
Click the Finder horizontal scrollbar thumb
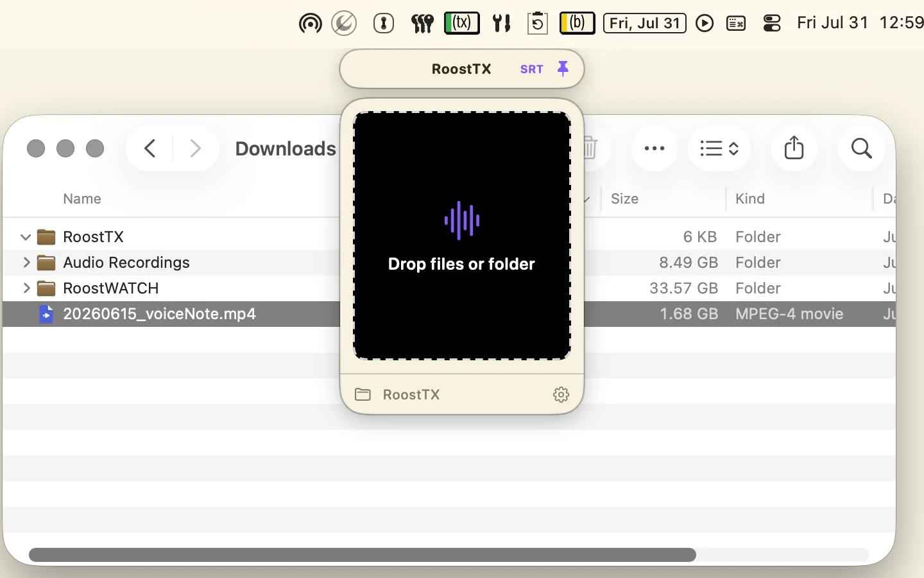coord(363,555)
